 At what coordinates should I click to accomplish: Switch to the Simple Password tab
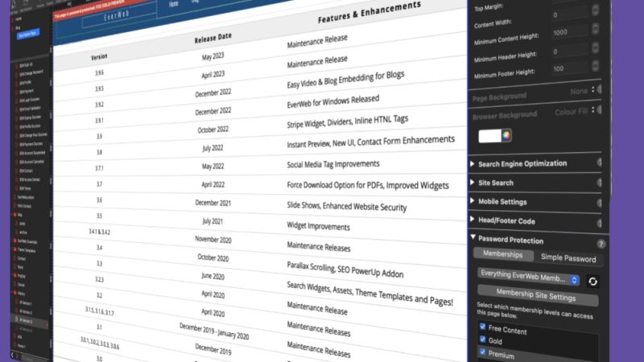click(x=568, y=258)
